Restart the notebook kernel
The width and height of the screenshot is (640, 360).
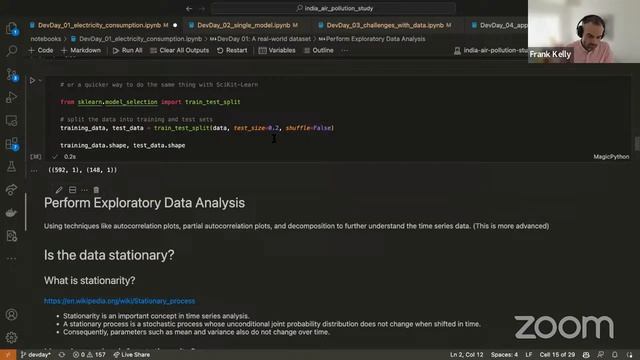point(232,50)
